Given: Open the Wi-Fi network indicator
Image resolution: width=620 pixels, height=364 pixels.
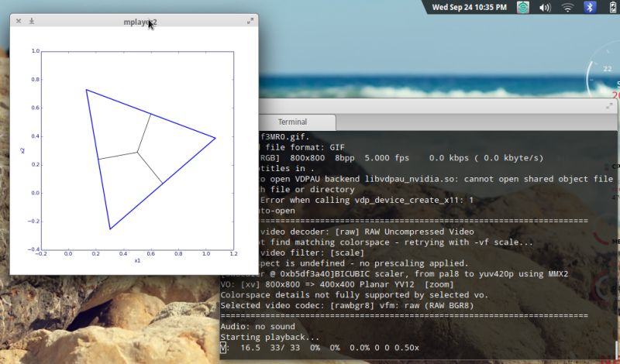Looking at the screenshot, I should [568, 8].
